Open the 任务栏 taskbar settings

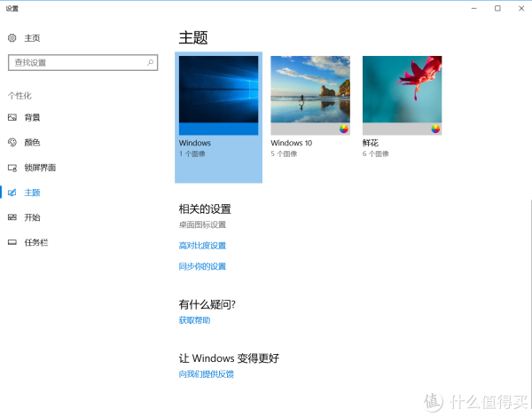[x=36, y=242]
